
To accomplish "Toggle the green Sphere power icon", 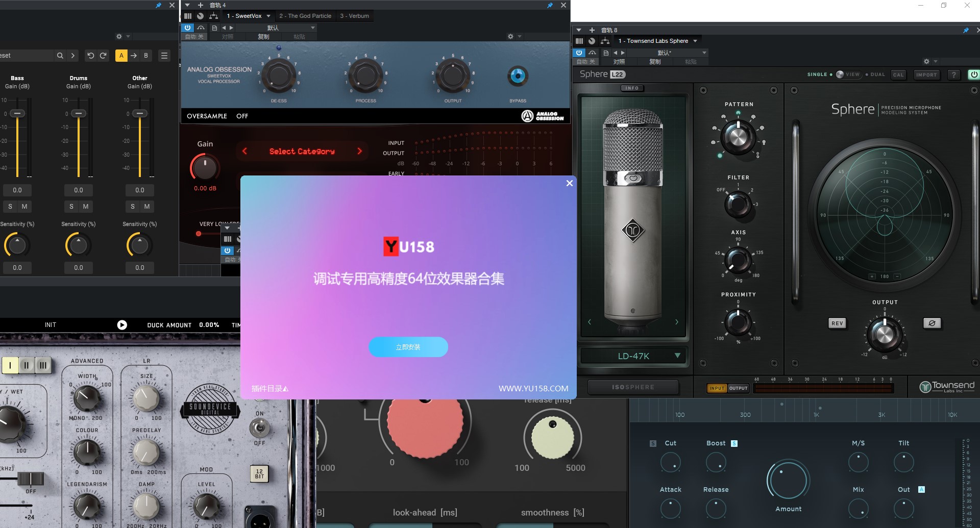I will click(974, 74).
